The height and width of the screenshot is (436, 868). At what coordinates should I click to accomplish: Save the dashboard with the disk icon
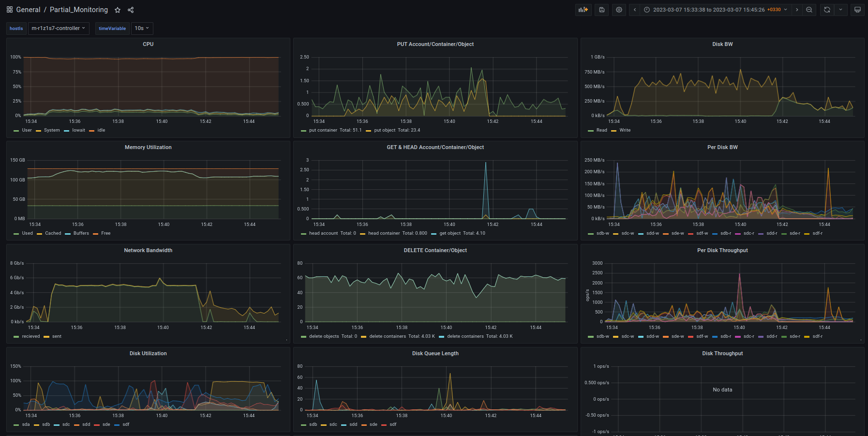601,10
